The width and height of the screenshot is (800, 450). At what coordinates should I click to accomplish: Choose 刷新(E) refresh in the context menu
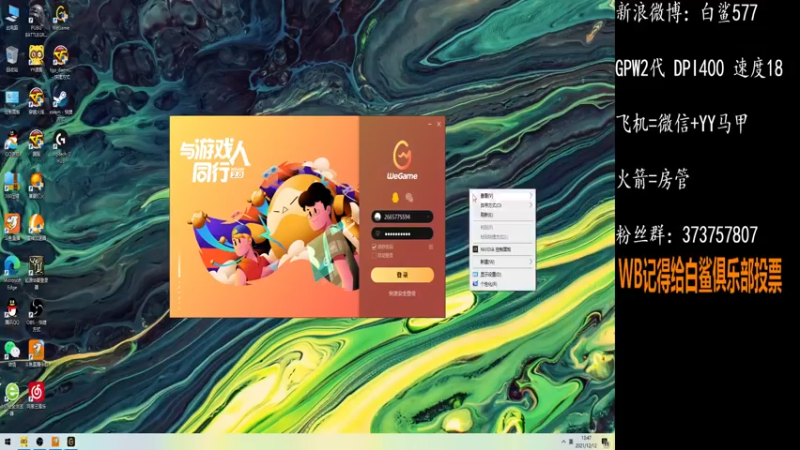[503, 215]
